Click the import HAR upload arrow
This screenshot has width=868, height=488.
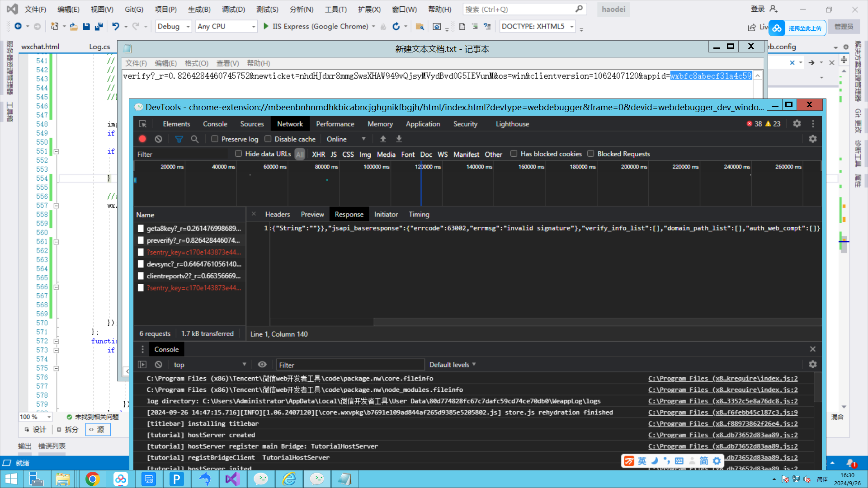383,139
